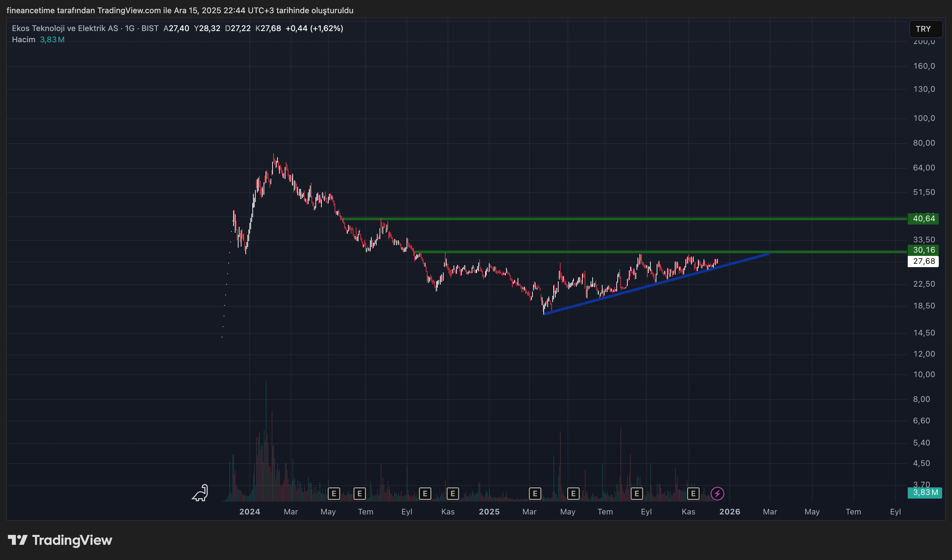Click the 27,68 current price label
This screenshot has width=952, height=560.
[x=923, y=261]
